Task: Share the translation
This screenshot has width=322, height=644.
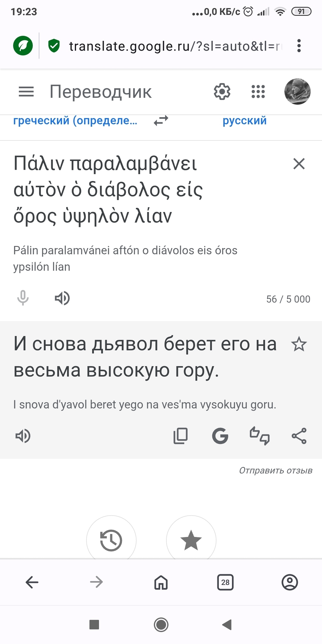Action: (299, 436)
